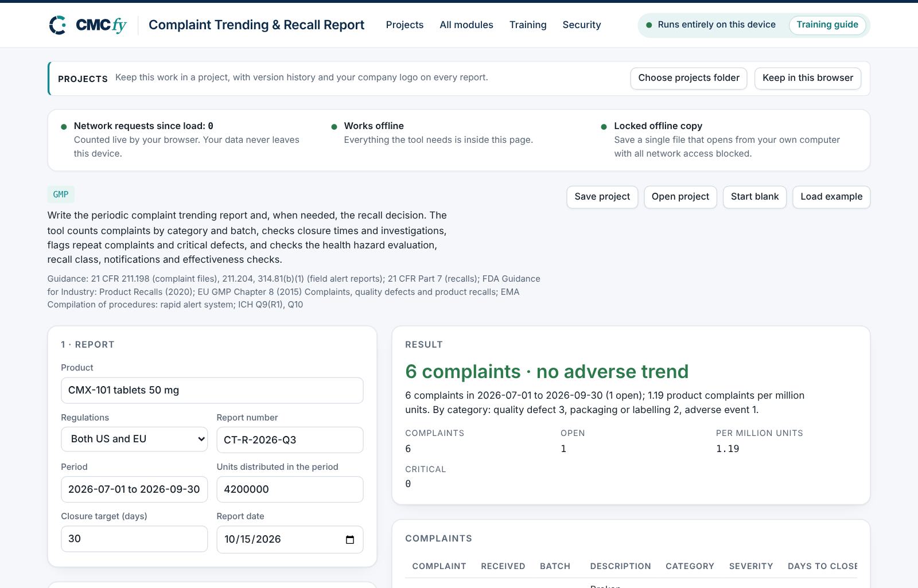Click the BATCH column header
Image resolution: width=918 pixels, height=588 pixels.
555,566
